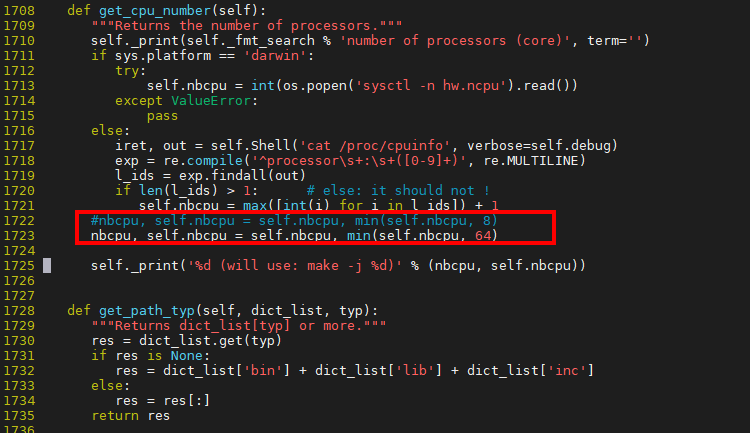Click line number 1728 in the gutter
Screen dimensions: 750x433
point(19,311)
